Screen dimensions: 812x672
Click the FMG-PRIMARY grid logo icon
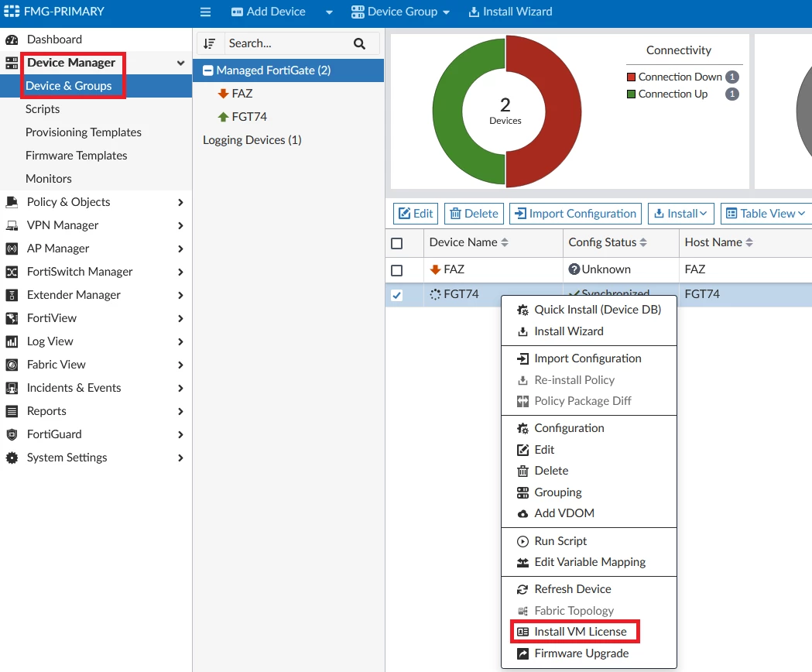[x=12, y=12]
